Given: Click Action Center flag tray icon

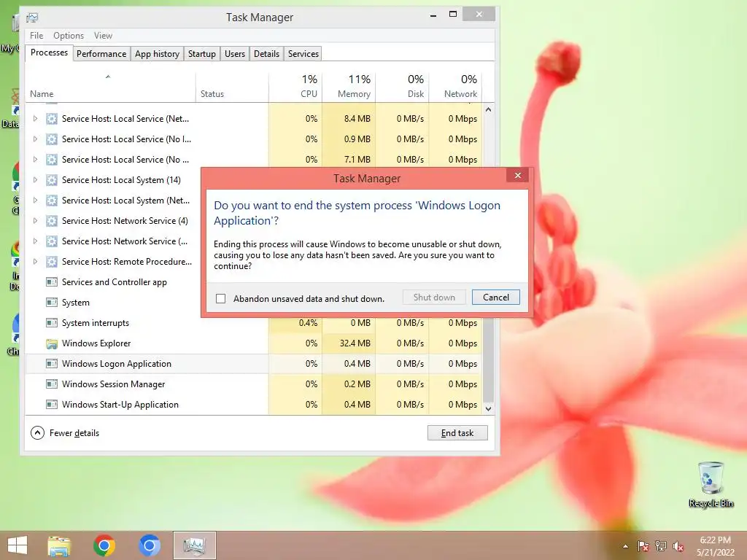Looking at the screenshot, I should click(x=643, y=546).
